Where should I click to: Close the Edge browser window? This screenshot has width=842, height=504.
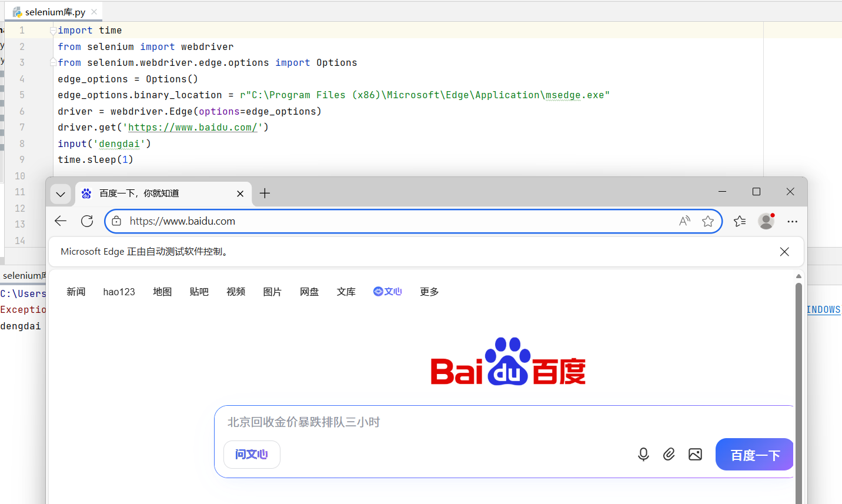tap(790, 192)
